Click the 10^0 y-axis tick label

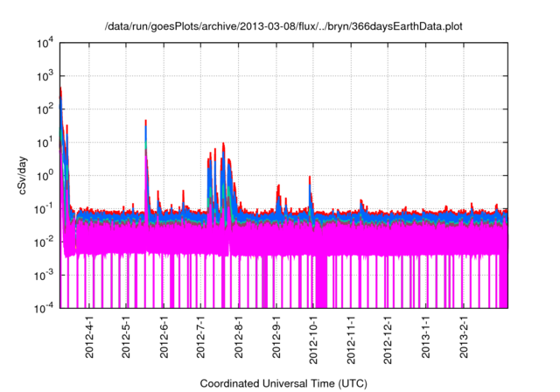(x=45, y=176)
